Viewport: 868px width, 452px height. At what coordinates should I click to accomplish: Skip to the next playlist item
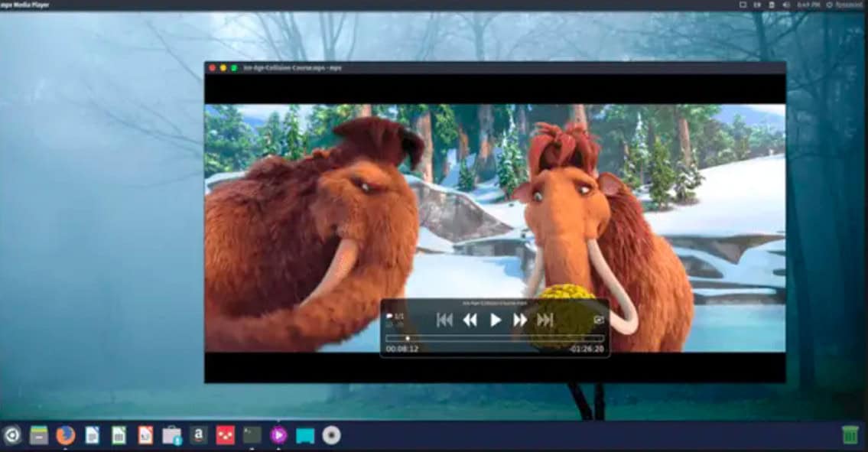(545, 320)
